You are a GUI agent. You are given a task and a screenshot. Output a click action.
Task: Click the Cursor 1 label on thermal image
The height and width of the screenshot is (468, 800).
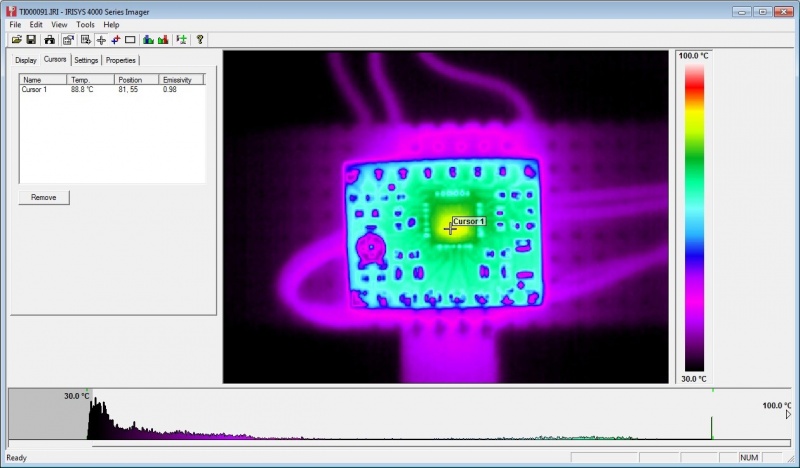[469, 221]
